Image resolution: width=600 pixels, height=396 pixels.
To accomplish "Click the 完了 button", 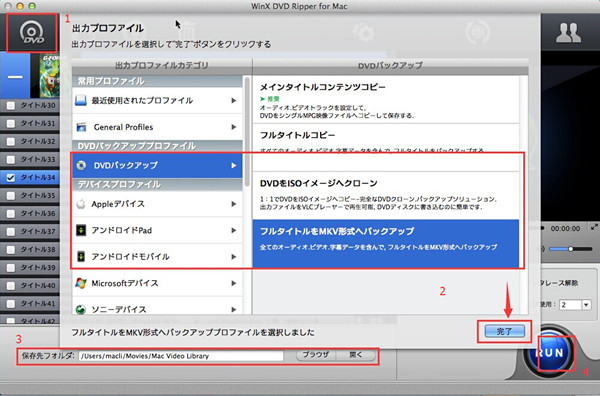I will click(504, 331).
